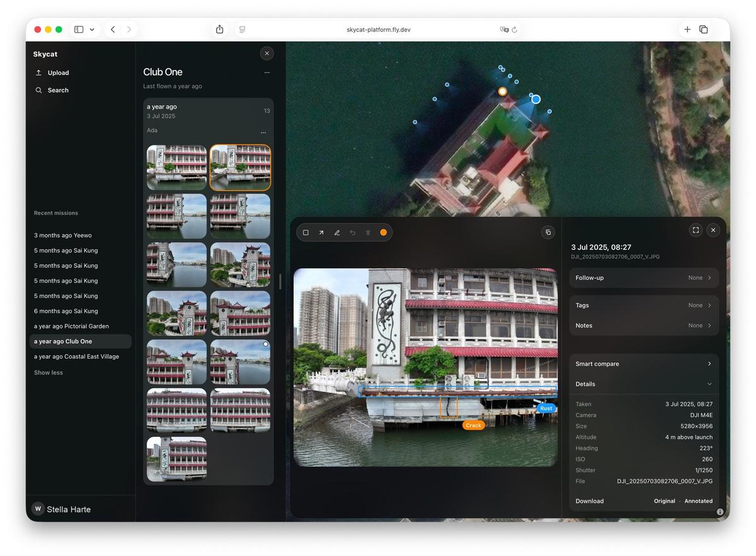
Task: Click the orange Crack annotation label
Action: click(474, 426)
